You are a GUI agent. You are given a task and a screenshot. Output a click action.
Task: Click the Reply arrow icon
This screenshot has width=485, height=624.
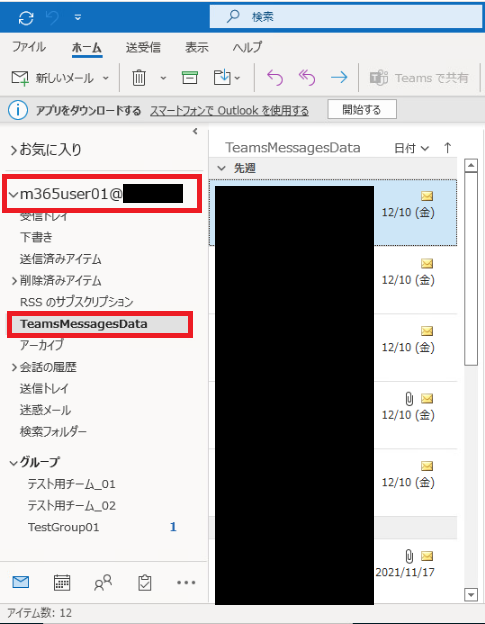click(275, 78)
